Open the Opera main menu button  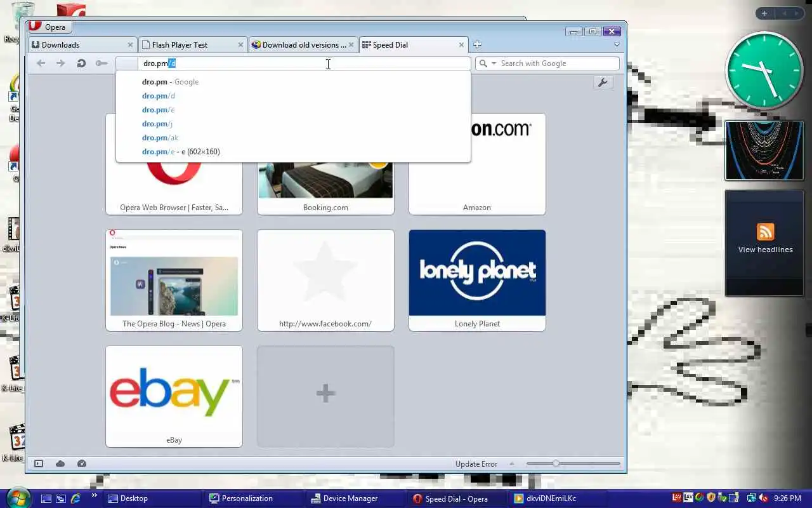click(50, 27)
